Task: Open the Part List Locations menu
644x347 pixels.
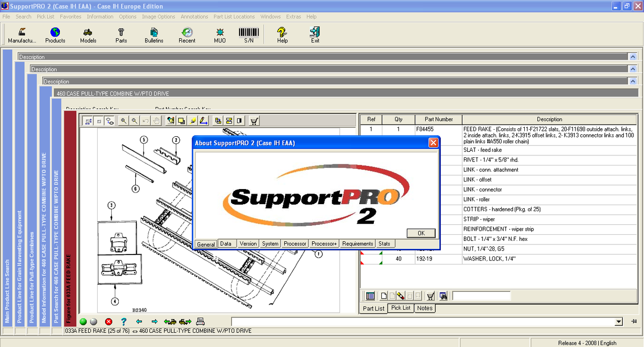Action: tap(234, 17)
